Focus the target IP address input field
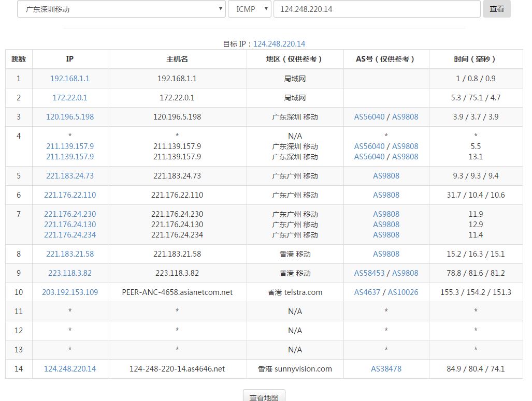Viewport: 532px width, 401px height. point(377,9)
